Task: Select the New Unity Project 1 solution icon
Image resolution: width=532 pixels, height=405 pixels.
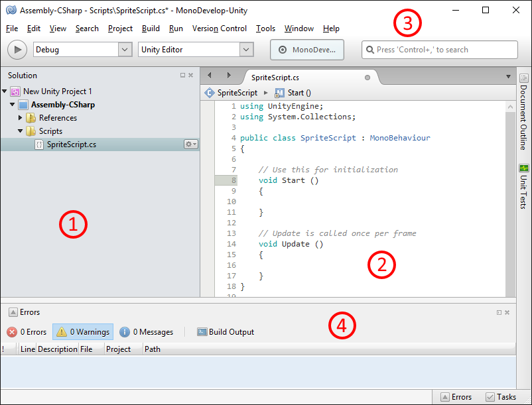Action: point(15,91)
